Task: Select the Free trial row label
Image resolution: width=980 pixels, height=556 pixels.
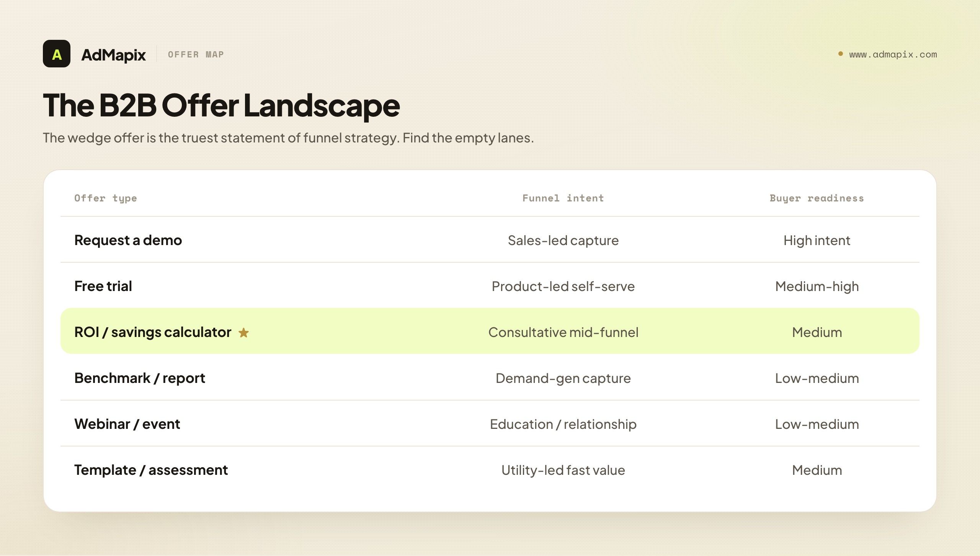Action: (103, 286)
